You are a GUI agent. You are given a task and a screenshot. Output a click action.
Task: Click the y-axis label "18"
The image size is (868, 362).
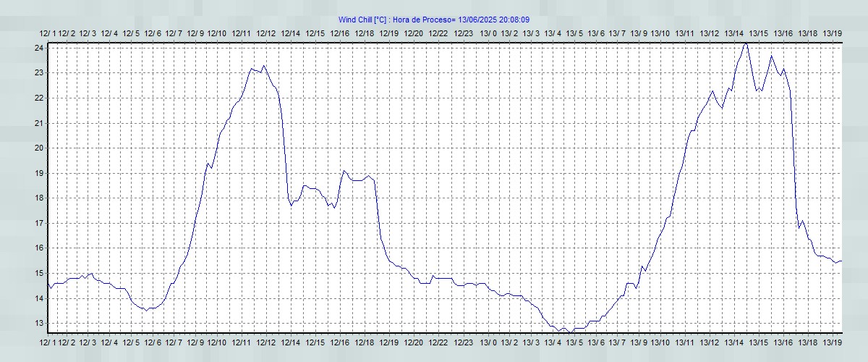coord(41,198)
